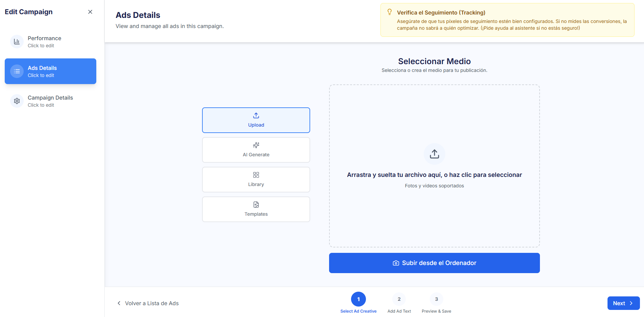Click step 1 Select Ad Creative
Image resolution: width=644 pixels, height=317 pixels.
[358, 299]
